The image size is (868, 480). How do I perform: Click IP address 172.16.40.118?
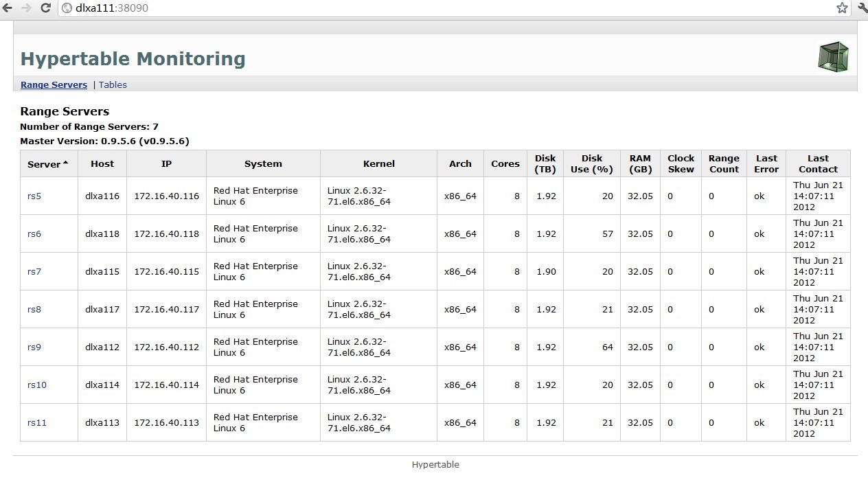[x=167, y=234]
